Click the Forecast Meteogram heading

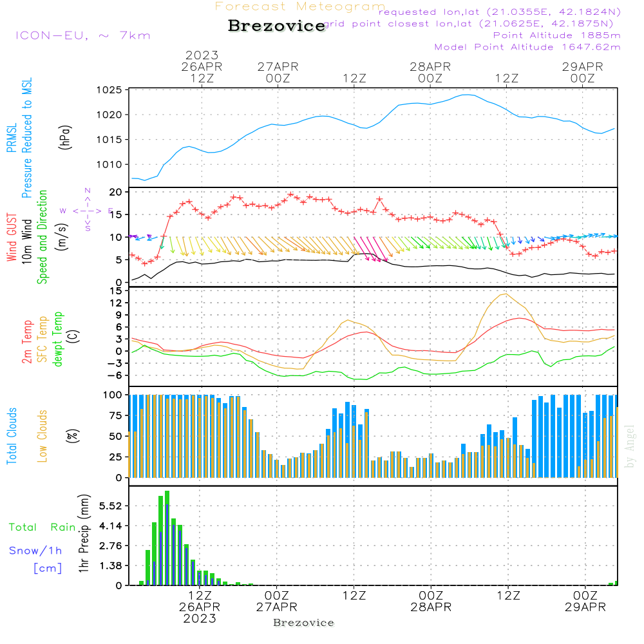[300, 6]
